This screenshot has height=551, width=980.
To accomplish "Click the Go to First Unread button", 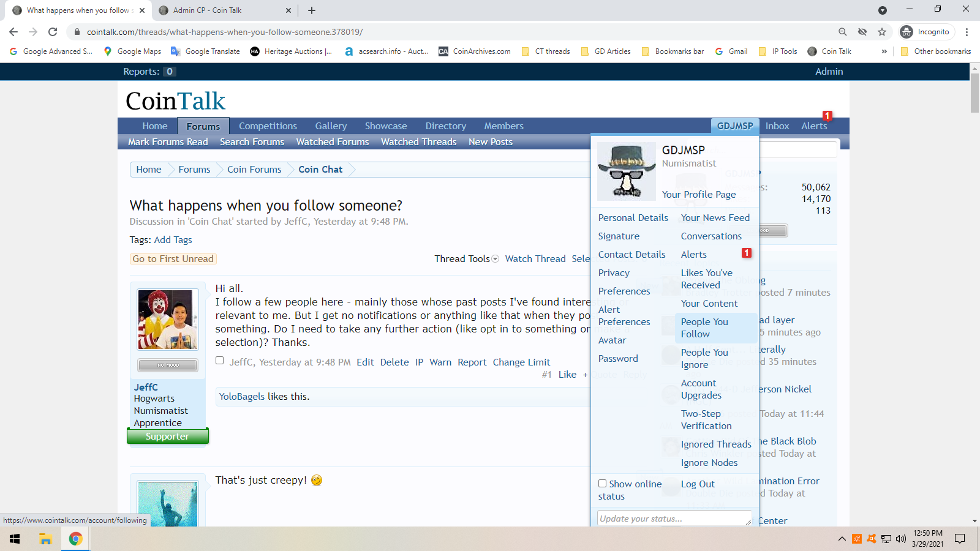I will point(173,259).
